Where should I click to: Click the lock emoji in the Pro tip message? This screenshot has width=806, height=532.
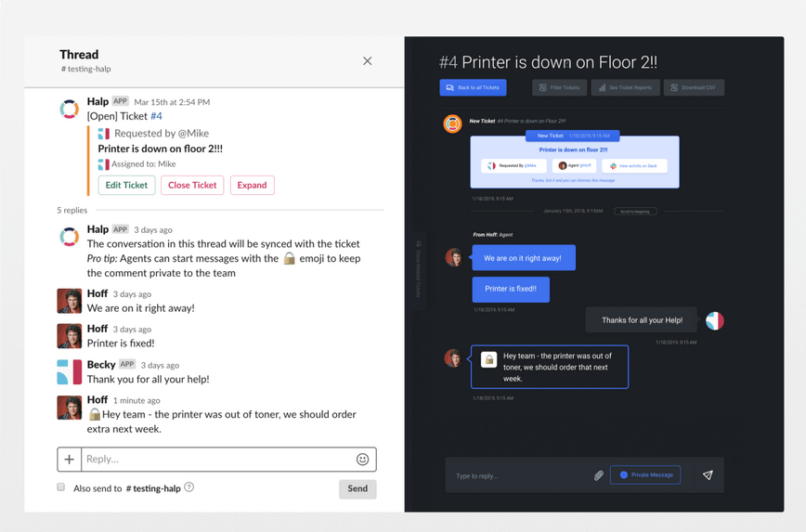(x=290, y=258)
